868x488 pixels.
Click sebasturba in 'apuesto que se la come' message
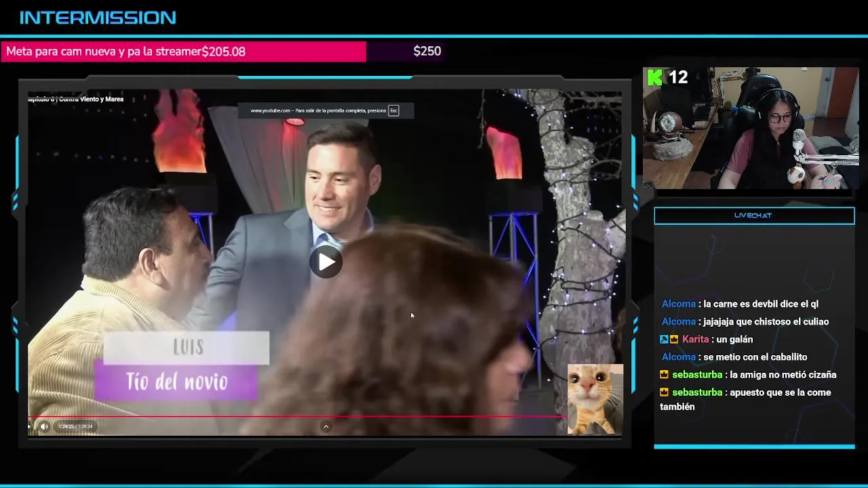(x=697, y=392)
